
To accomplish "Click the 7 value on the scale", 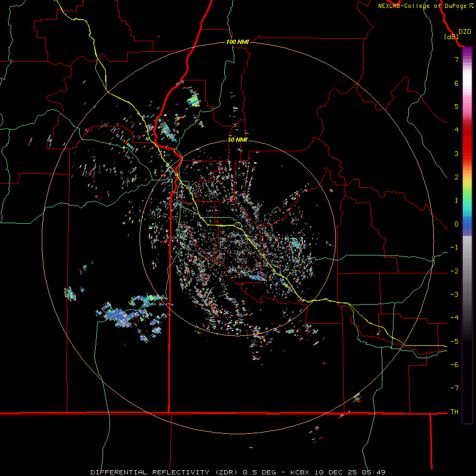I will (456, 59).
